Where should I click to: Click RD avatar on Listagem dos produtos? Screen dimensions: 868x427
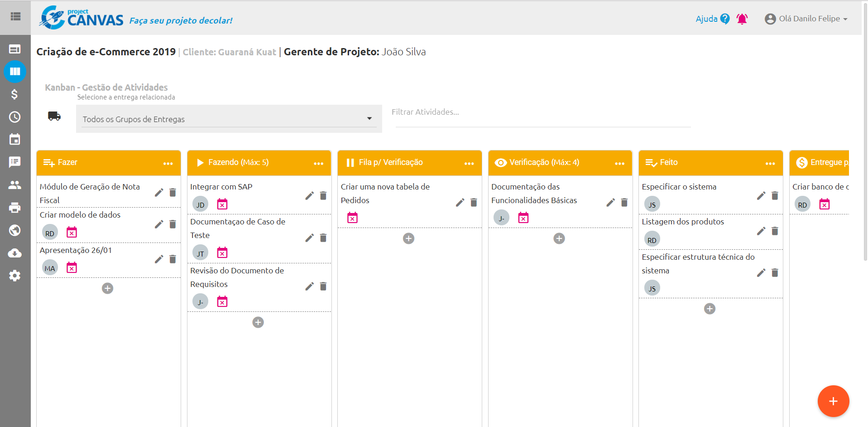pyautogui.click(x=652, y=240)
